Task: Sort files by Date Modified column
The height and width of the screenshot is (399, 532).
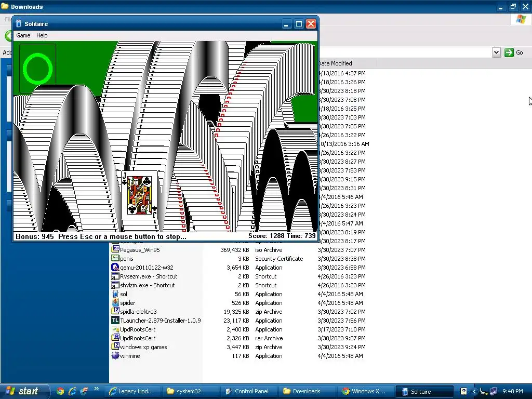Action: point(347,63)
